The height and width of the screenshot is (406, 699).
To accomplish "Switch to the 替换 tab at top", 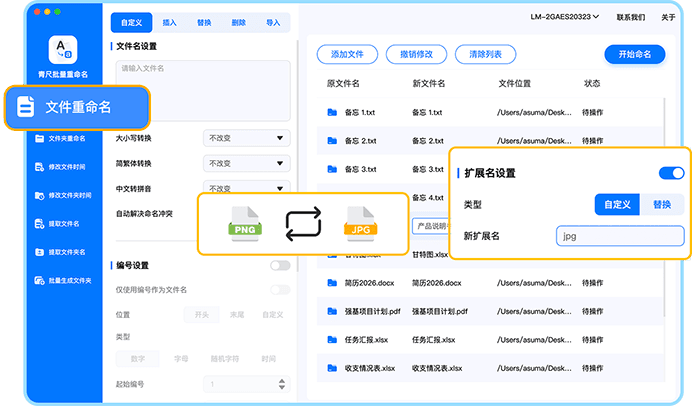I will tap(204, 20).
